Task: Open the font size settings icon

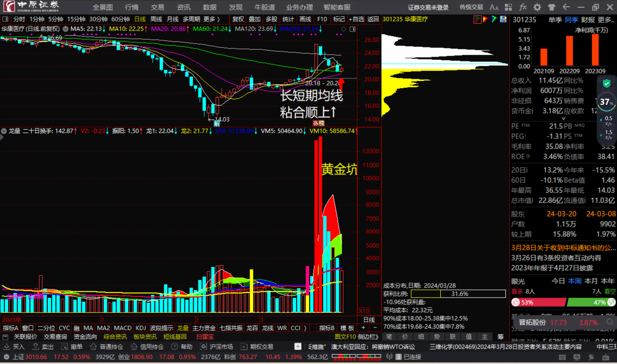Action: point(494,7)
